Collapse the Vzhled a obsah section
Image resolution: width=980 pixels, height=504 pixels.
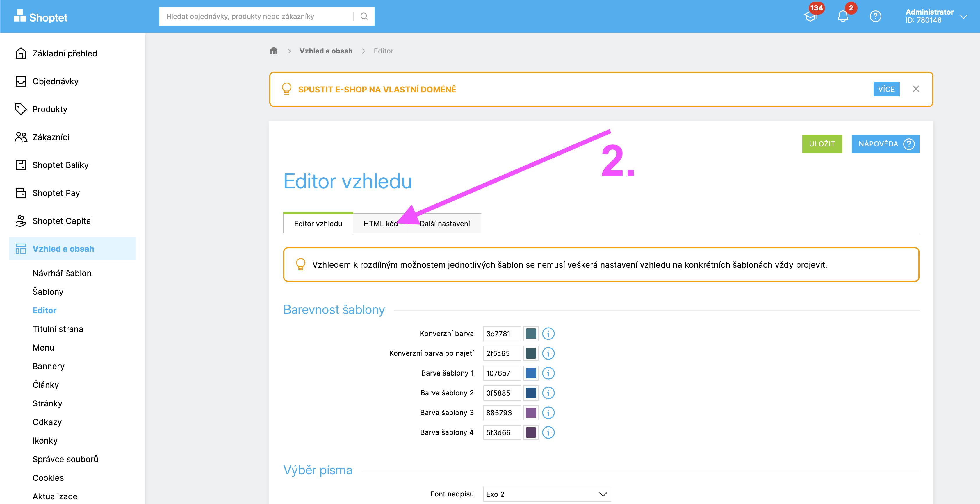point(63,249)
